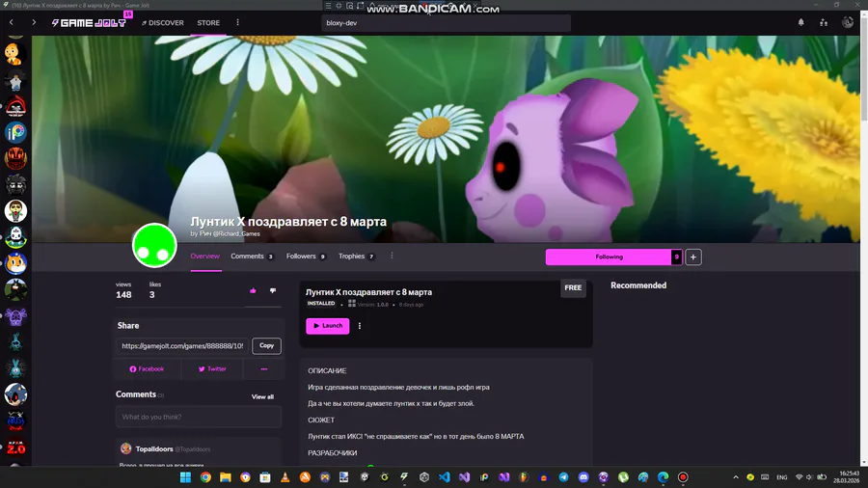Open developer link @Richard_Games
868x488 pixels.
pyautogui.click(x=236, y=234)
